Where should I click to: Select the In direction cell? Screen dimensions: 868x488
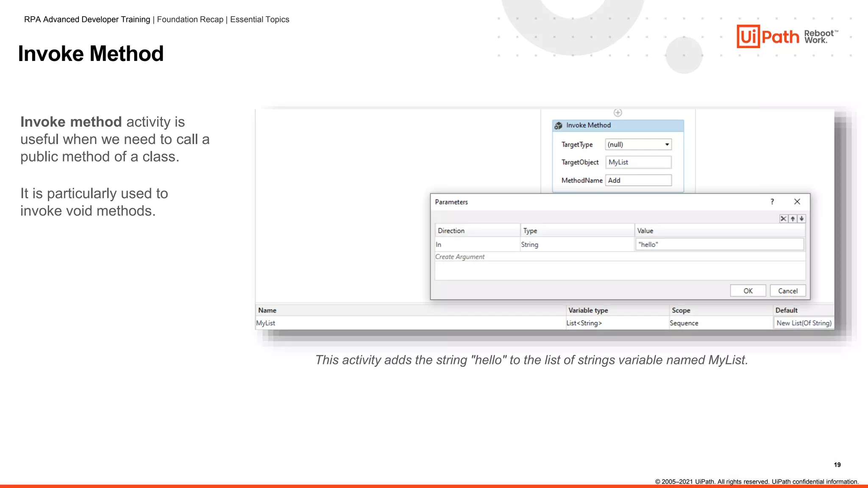click(477, 244)
